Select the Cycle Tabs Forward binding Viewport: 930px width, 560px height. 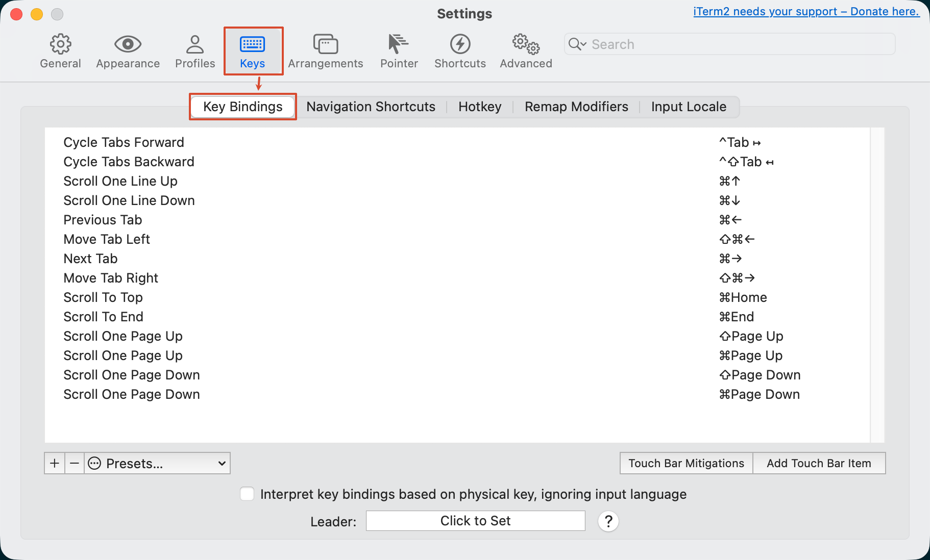coord(457,142)
